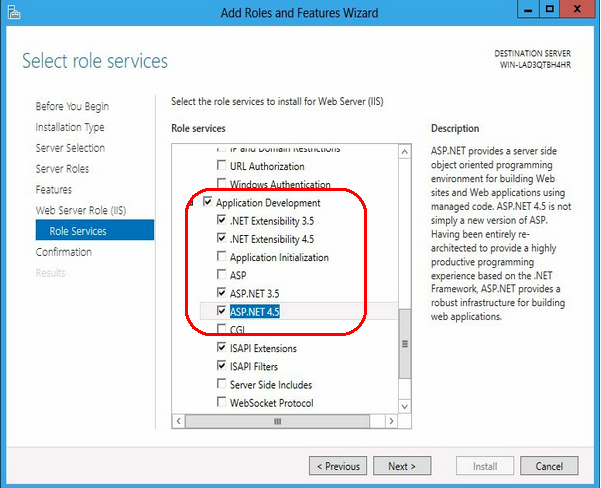Uncheck the ASP.NET 3.5 checkbox
This screenshot has width=601, height=488.
[222, 292]
